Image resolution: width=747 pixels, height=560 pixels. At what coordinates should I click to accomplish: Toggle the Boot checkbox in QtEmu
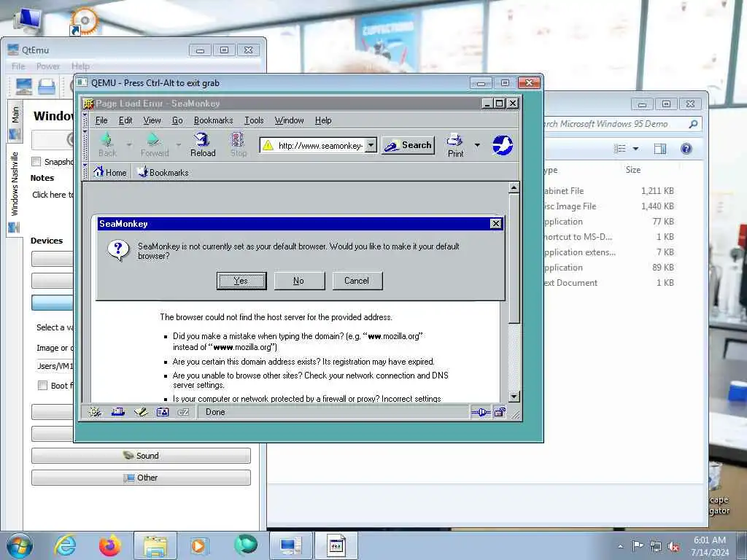(43, 385)
